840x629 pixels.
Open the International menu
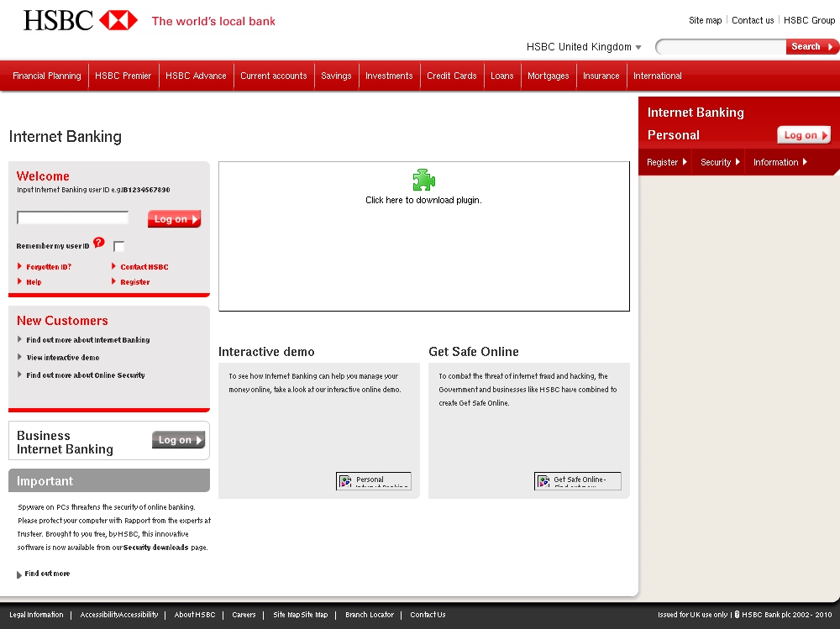[x=658, y=76]
